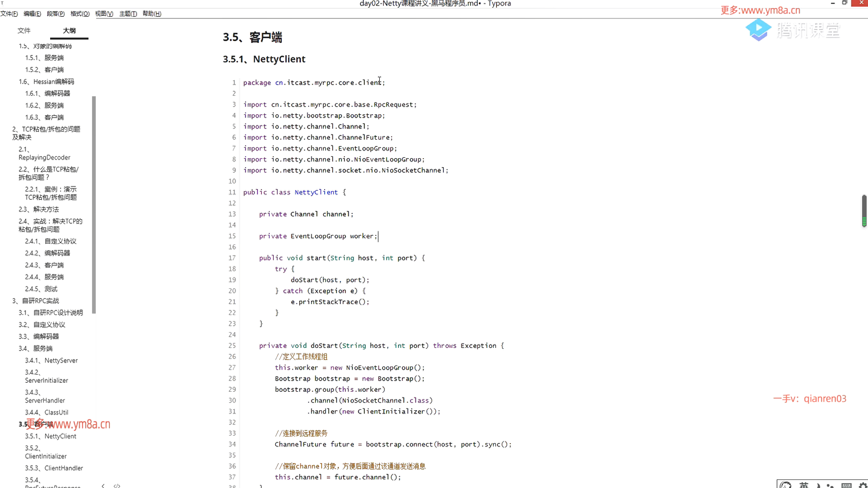Open IME settings gear icon

click(x=863, y=485)
